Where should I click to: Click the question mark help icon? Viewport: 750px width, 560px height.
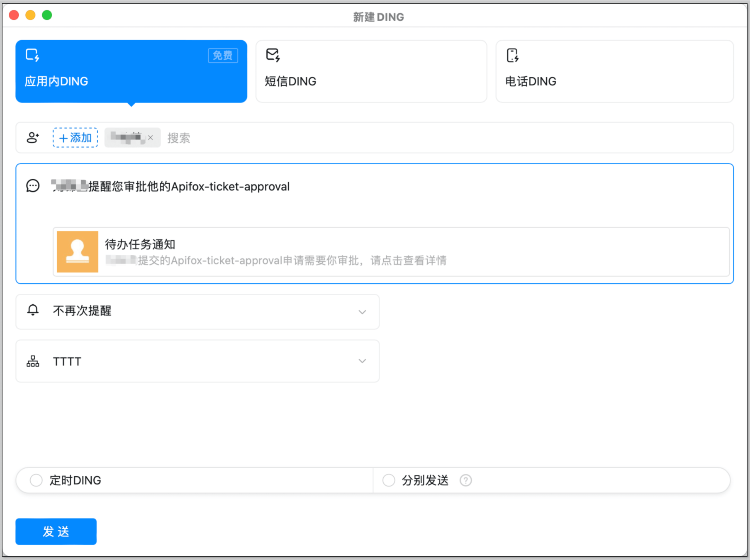coord(466,480)
